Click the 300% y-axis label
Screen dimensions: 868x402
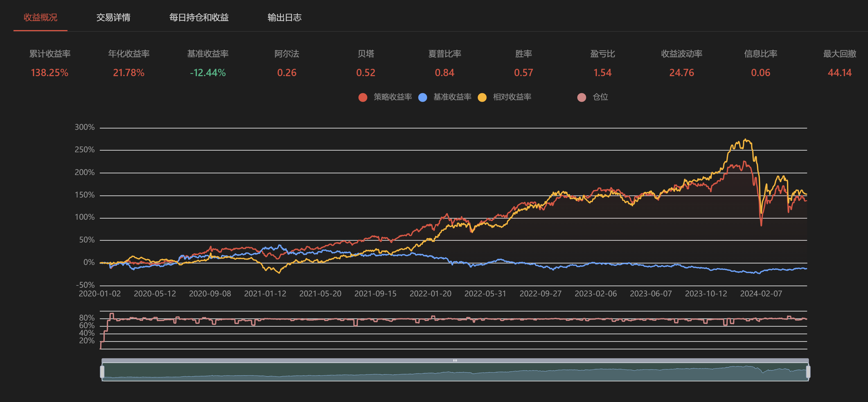tap(85, 127)
